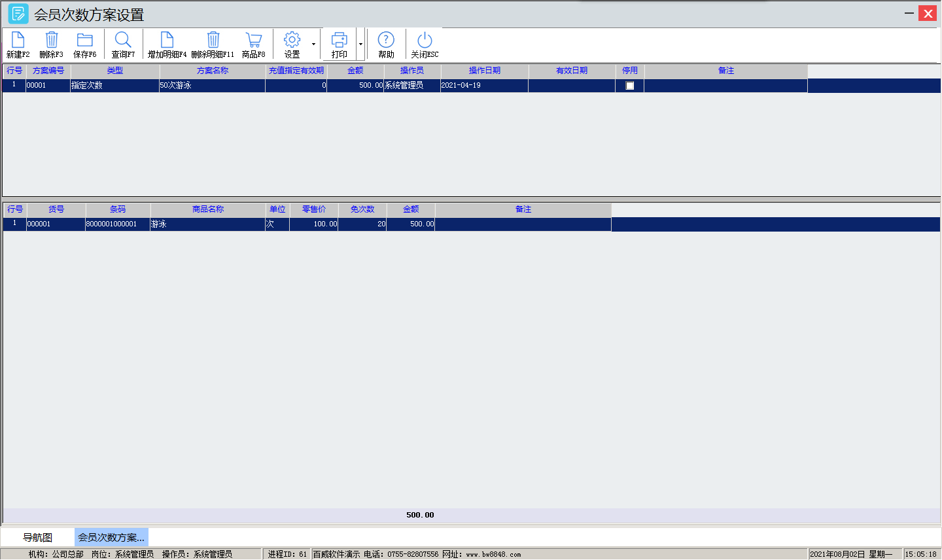Expand the dropdown arrow beside Print

point(360,44)
